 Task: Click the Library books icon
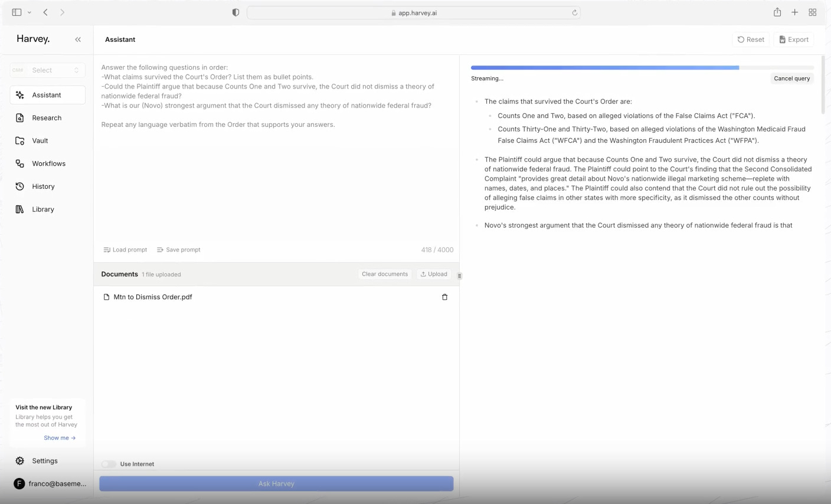click(x=19, y=210)
